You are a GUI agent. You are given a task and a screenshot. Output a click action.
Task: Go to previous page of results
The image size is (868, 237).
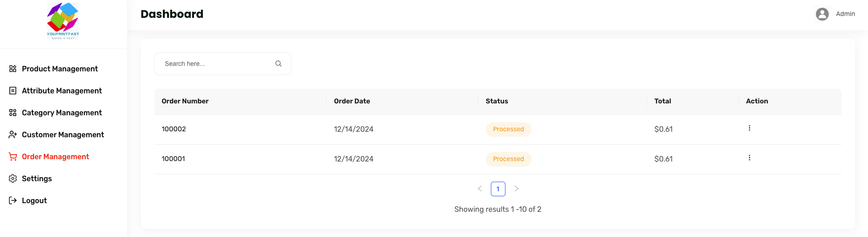pyautogui.click(x=480, y=189)
